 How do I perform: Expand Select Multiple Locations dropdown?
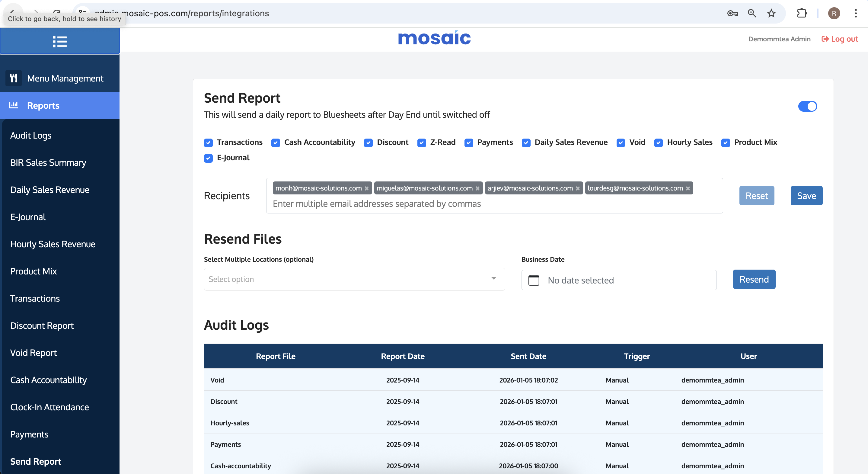pos(354,279)
